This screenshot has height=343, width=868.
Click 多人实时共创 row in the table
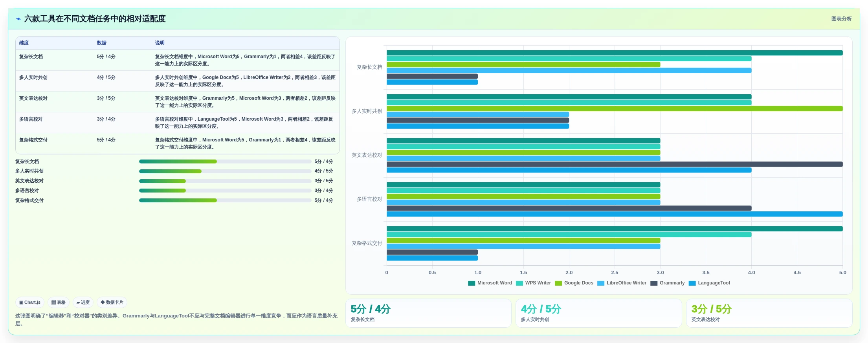pos(178,81)
